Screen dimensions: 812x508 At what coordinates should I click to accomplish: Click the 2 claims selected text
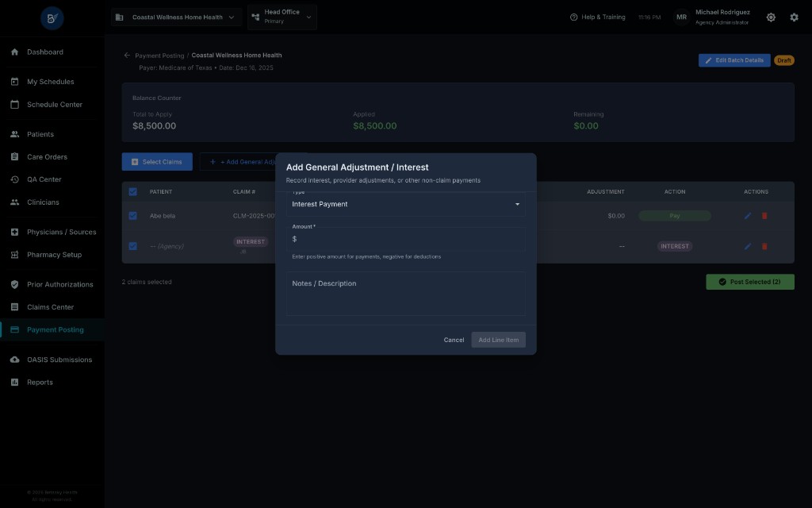coord(147,282)
